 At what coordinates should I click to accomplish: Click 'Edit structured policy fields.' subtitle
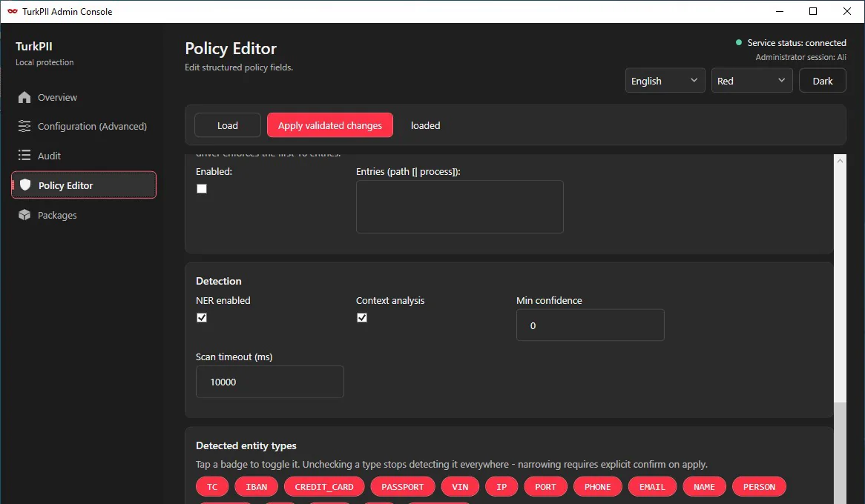(x=239, y=67)
